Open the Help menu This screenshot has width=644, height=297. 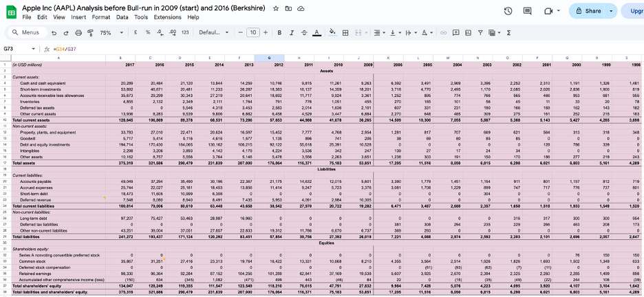193,17
